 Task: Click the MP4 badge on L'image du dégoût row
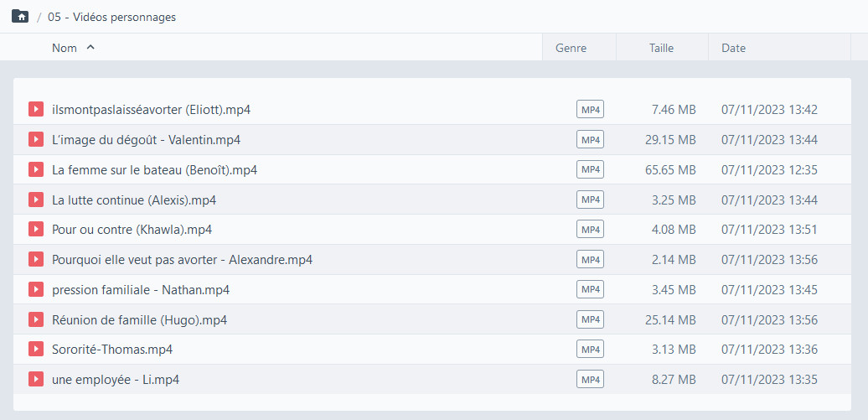[x=590, y=140]
